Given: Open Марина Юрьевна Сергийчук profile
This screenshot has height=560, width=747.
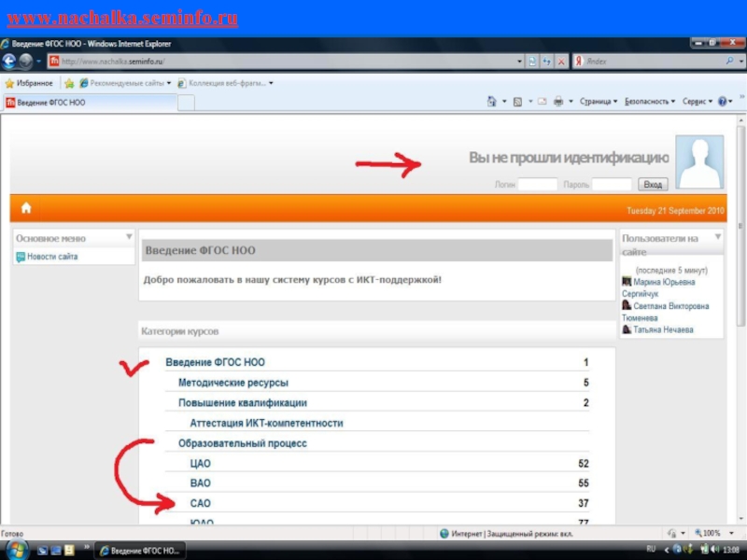Looking at the screenshot, I should pos(658,287).
